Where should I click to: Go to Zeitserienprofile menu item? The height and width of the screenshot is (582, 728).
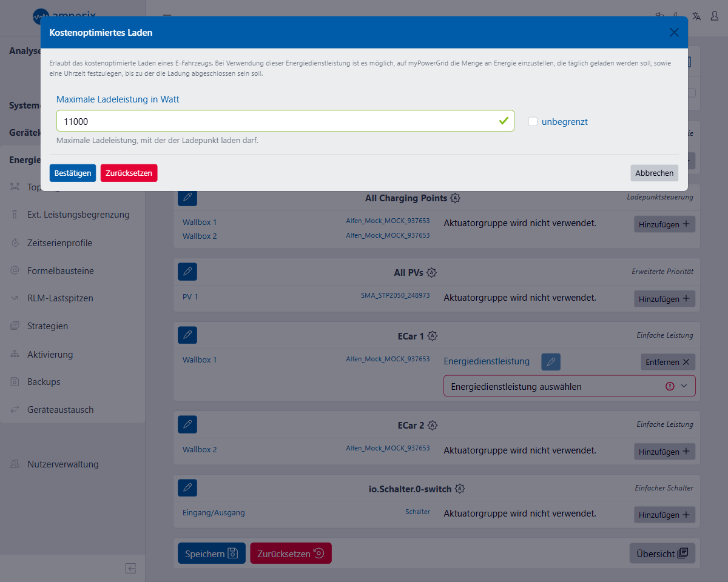[59, 243]
